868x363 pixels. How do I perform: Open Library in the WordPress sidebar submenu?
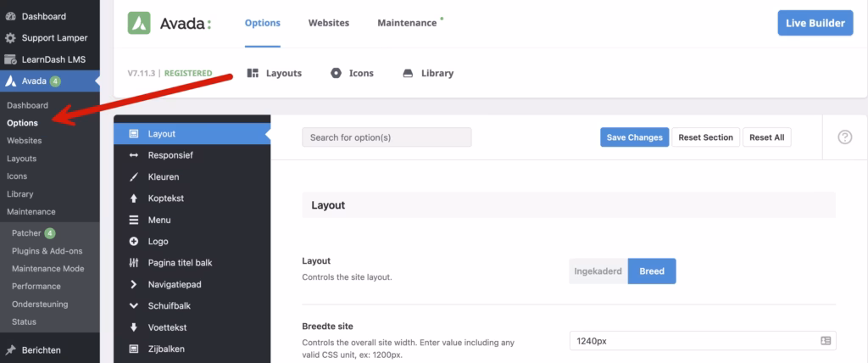(x=20, y=194)
